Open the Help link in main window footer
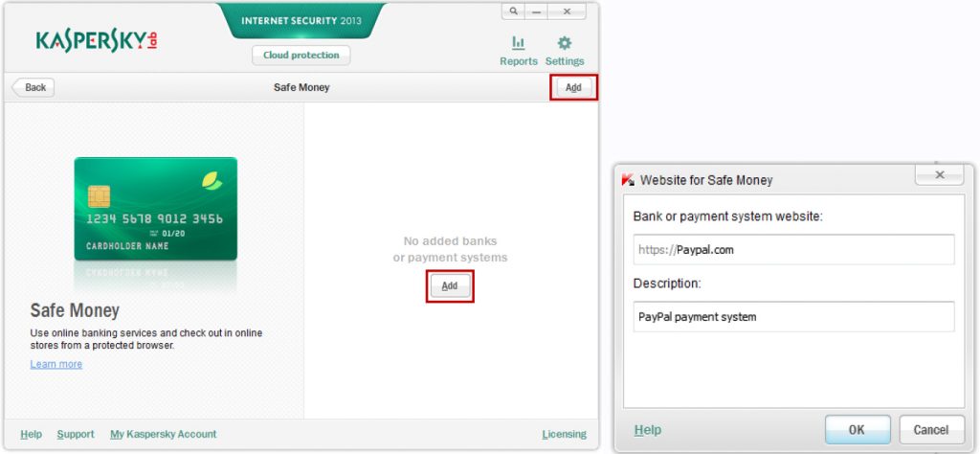Viewport: 980px width, 454px height. [x=32, y=434]
